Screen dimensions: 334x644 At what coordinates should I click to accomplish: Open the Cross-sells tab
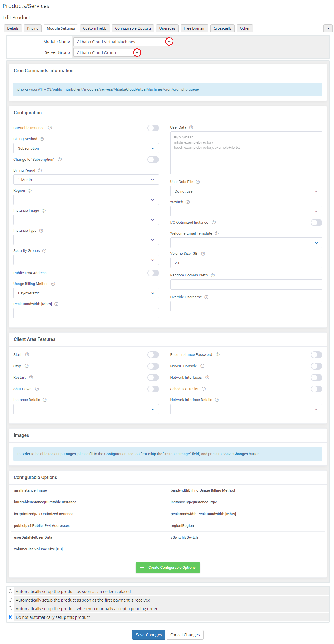(x=222, y=28)
